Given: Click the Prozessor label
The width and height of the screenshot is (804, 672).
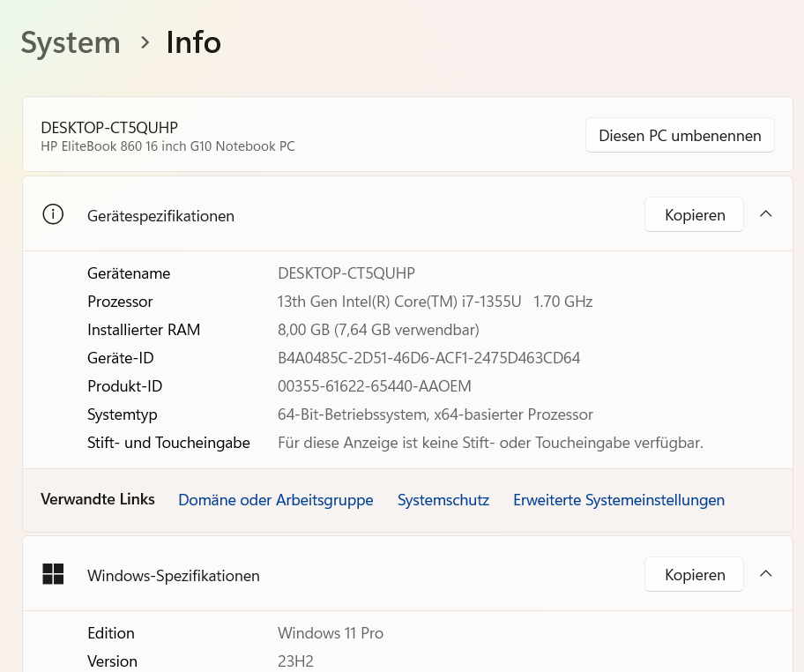Looking at the screenshot, I should pos(120,301).
